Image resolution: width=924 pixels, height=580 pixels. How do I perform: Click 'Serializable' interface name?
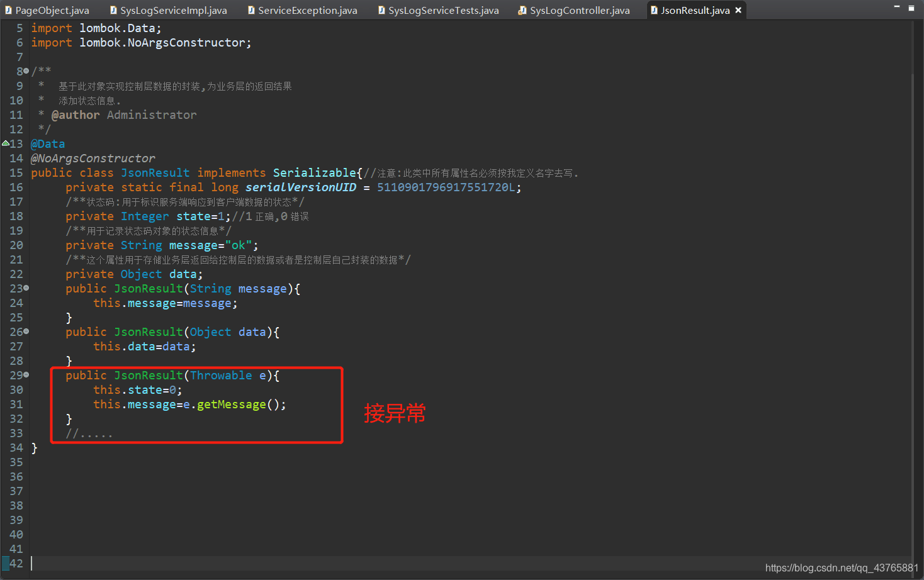pos(315,173)
